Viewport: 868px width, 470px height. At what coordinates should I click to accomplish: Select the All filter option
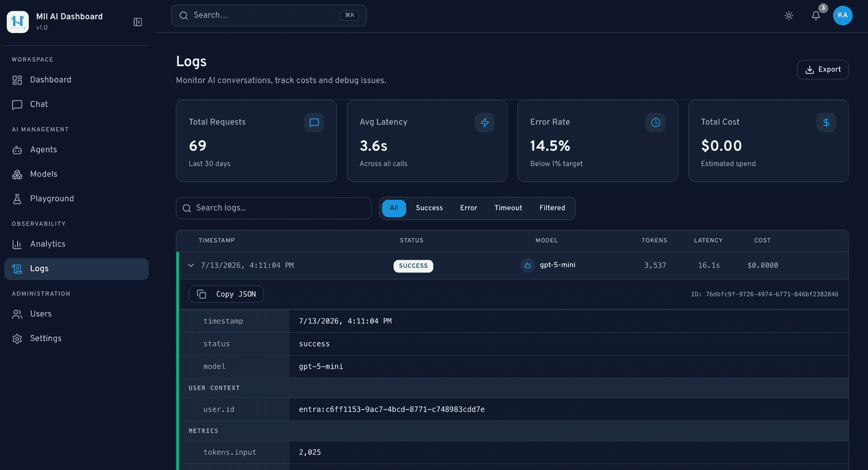click(x=394, y=208)
